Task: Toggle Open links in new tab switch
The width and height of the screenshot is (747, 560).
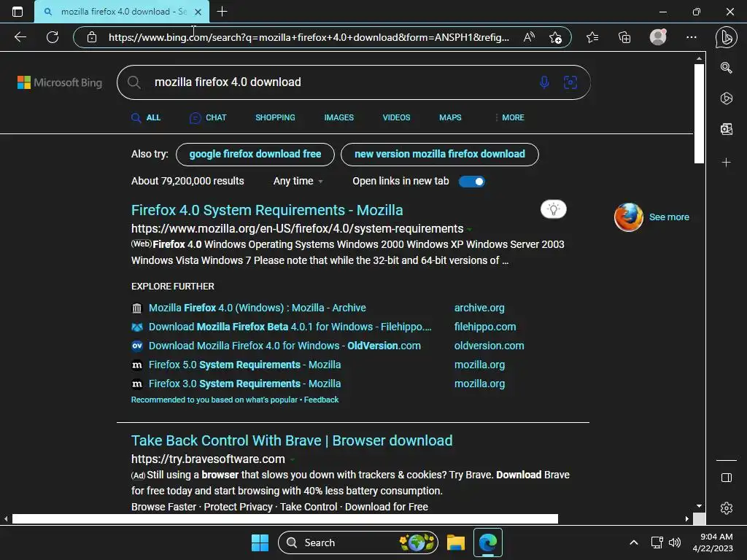Action: click(471, 182)
